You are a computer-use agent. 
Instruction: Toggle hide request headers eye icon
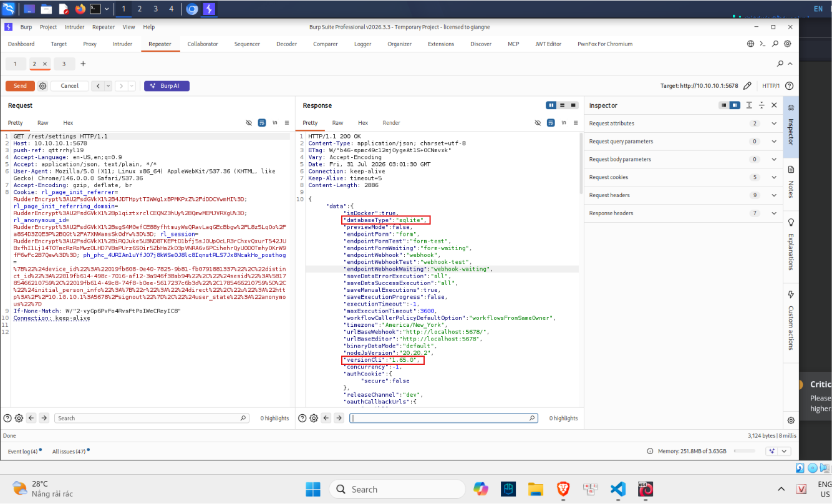click(x=249, y=123)
